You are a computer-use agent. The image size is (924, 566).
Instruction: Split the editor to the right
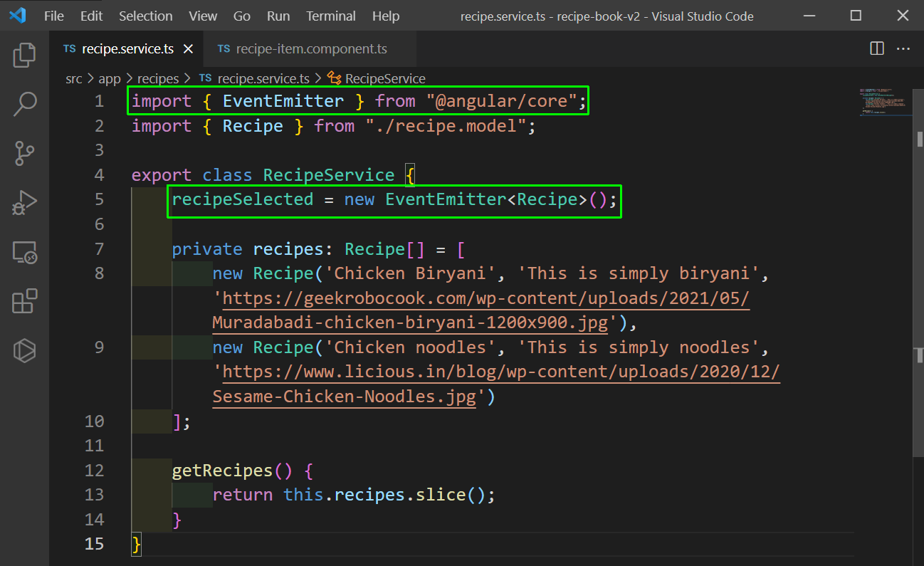[877, 48]
